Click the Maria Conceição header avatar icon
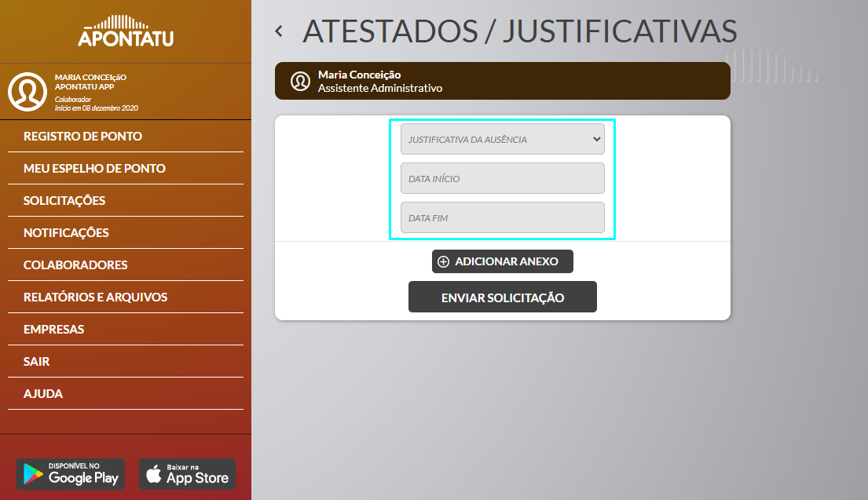 point(300,82)
